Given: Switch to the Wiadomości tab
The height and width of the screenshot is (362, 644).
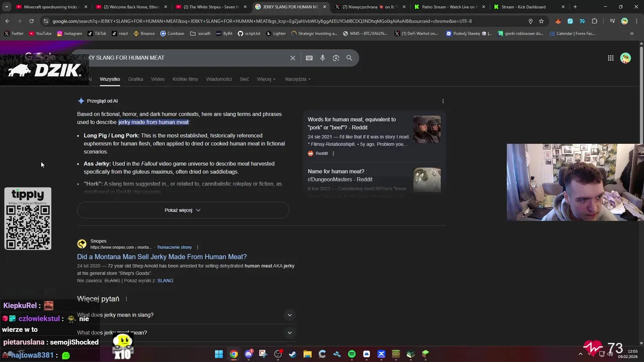Looking at the screenshot, I should pyautogui.click(x=219, y=79).
